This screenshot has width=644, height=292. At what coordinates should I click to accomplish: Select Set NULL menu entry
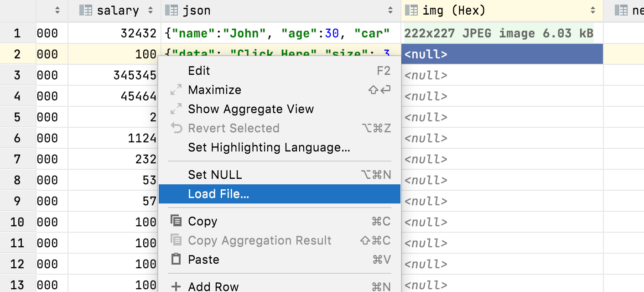point(215,175)
